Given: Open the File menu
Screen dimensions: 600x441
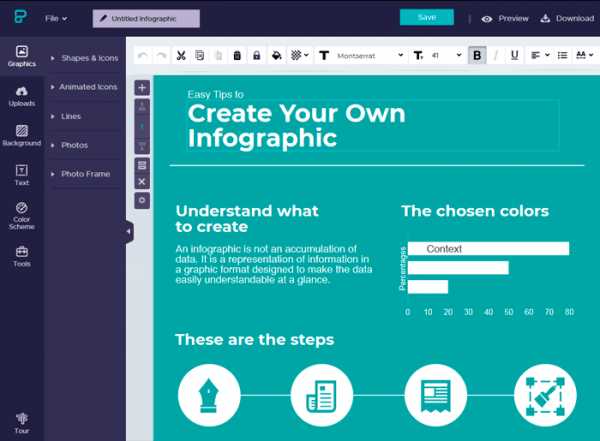Looking at the screenshot, I should click(56, 18).
